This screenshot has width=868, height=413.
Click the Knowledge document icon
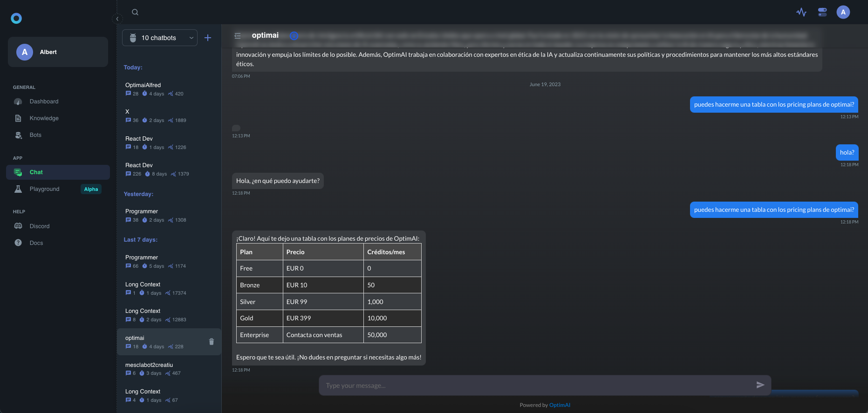point(18,118)
